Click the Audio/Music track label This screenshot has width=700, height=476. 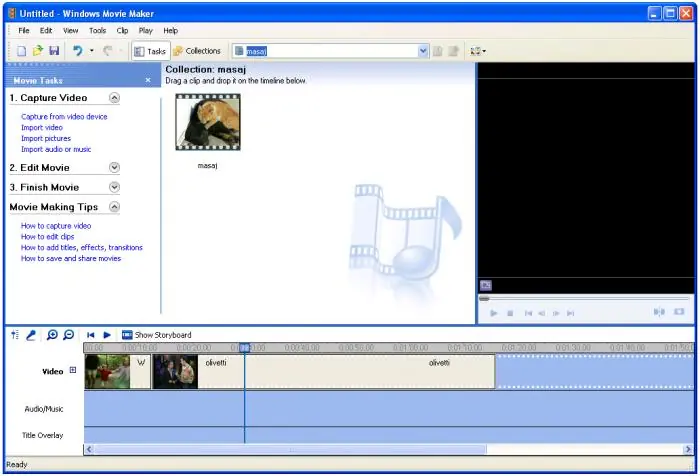pyautogui.click(x=44, y=409)
